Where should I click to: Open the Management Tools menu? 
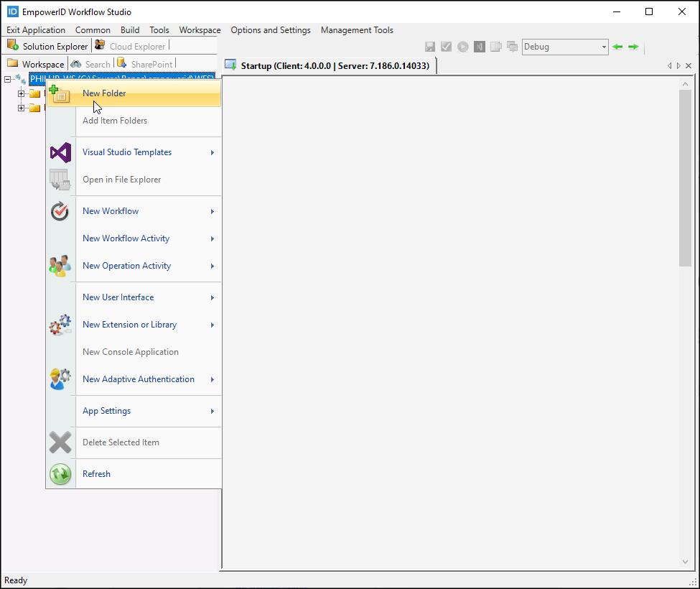pyautogui.click(x=357, y=30)
